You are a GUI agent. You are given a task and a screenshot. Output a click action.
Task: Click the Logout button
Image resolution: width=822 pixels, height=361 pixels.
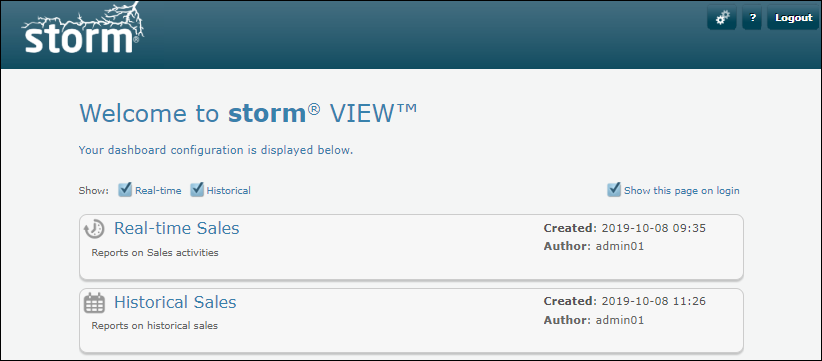coord(793,18)
